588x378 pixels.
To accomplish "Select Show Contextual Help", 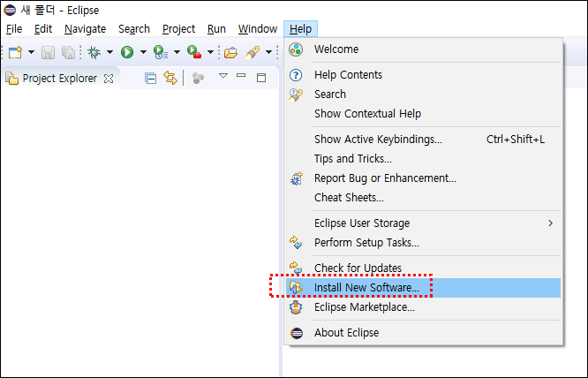I will pyautogui.click(x=424, y=114).
